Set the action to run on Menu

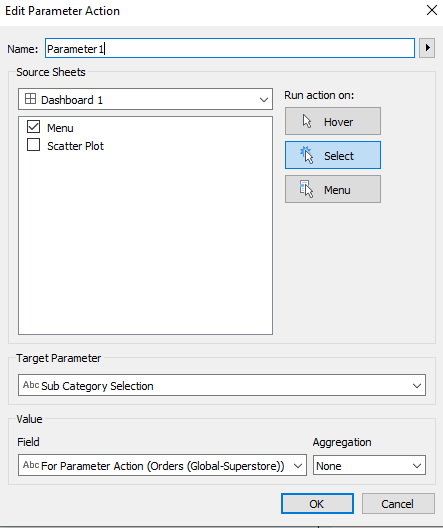coord(333,189)
